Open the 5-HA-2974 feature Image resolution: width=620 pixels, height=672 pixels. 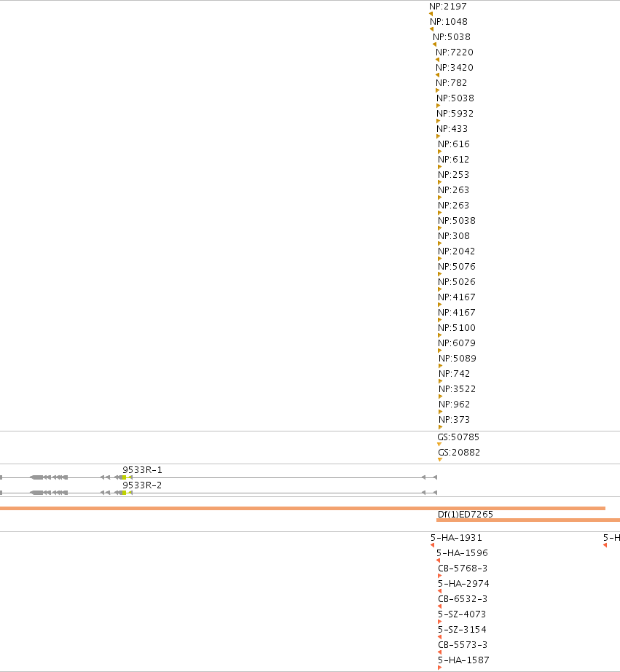[463, 584]
